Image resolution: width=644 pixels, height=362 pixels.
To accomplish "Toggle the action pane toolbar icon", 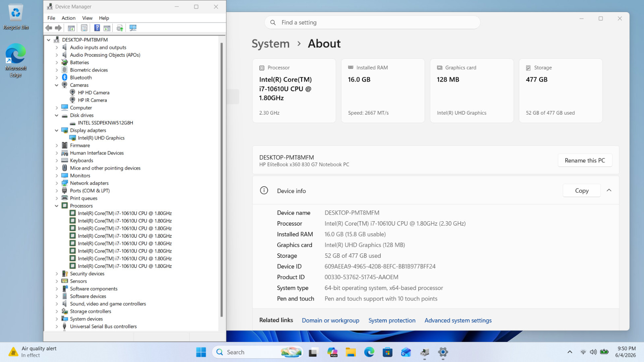I will pos(107,28).
